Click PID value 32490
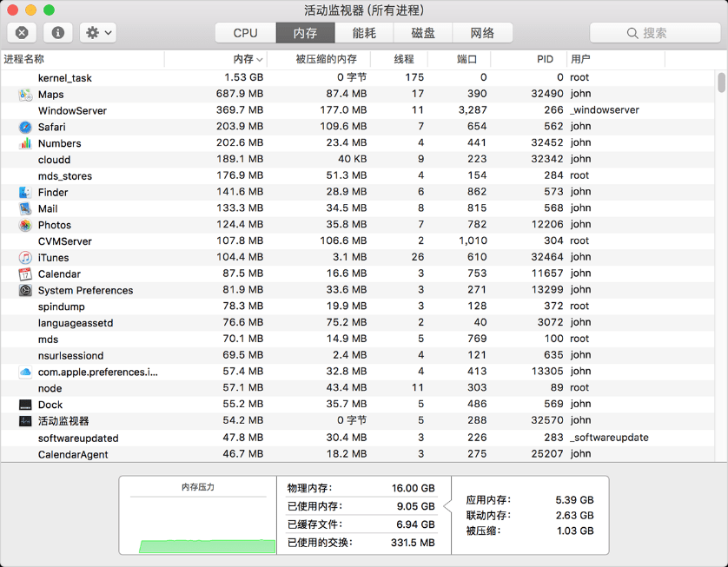This screenshot has height=567, width=728. coord(547,94)
